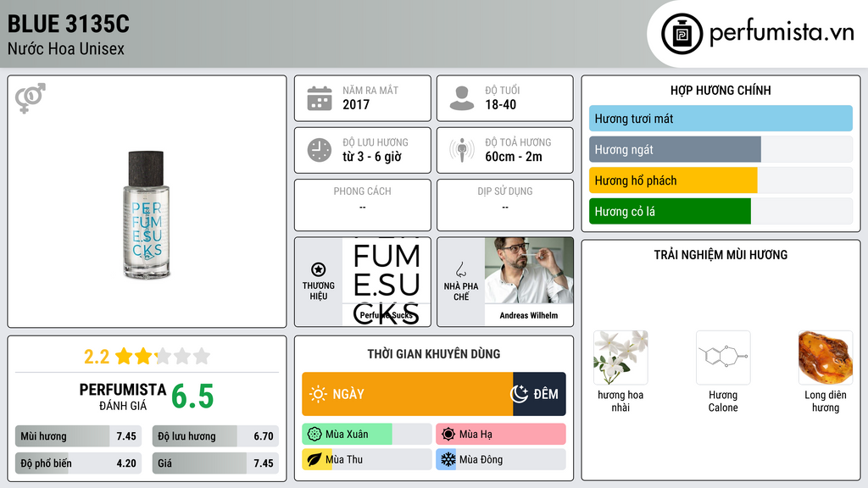Click the perfumista.vn site name
The height and width of the screenshot is (488, 868).
[x=782, y=33]
